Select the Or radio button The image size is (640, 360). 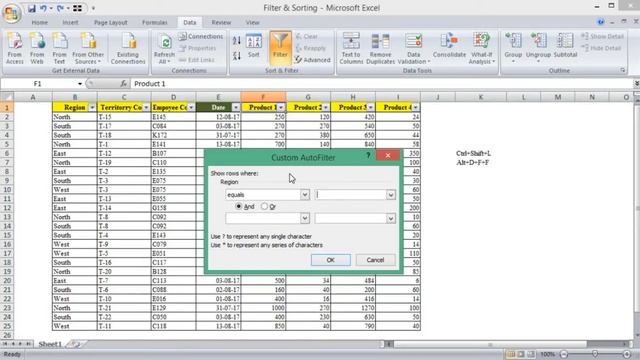(x=264, y=207)
